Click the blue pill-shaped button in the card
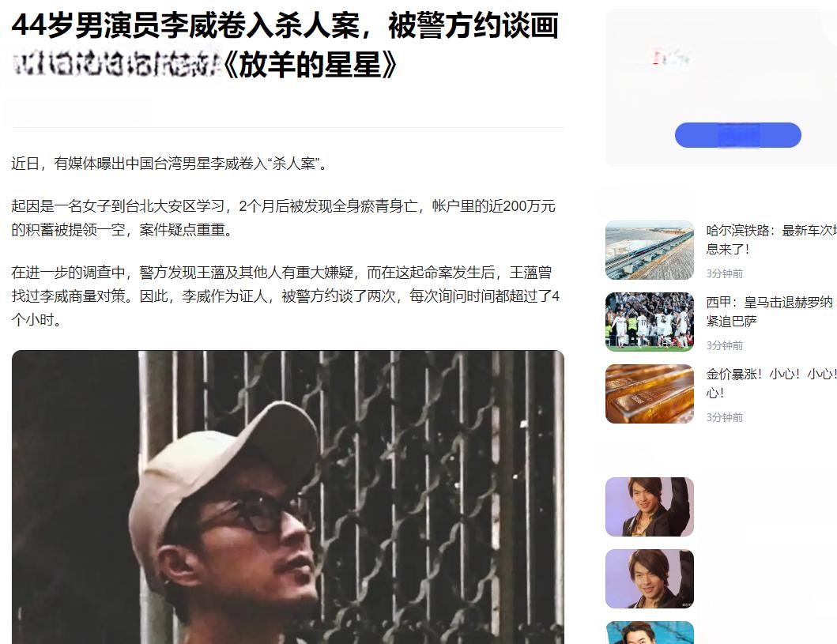Image resolution: width=837 pixels, height=644 pixels. coord(737,135)
